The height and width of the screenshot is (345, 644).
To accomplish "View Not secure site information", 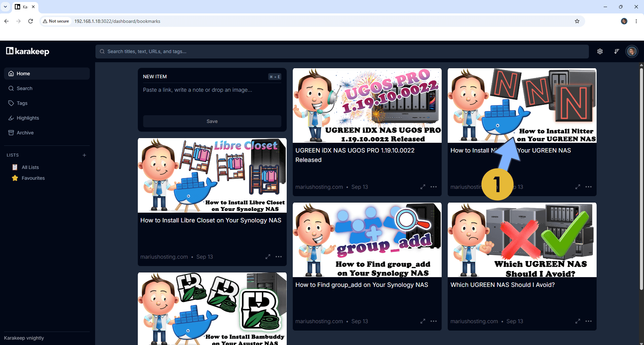I will pos(56,21).
